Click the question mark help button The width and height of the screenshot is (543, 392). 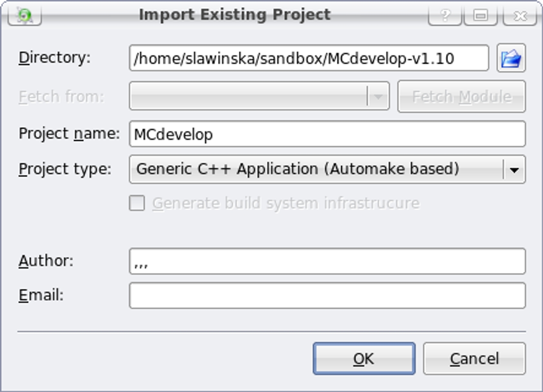click(445, 16)
